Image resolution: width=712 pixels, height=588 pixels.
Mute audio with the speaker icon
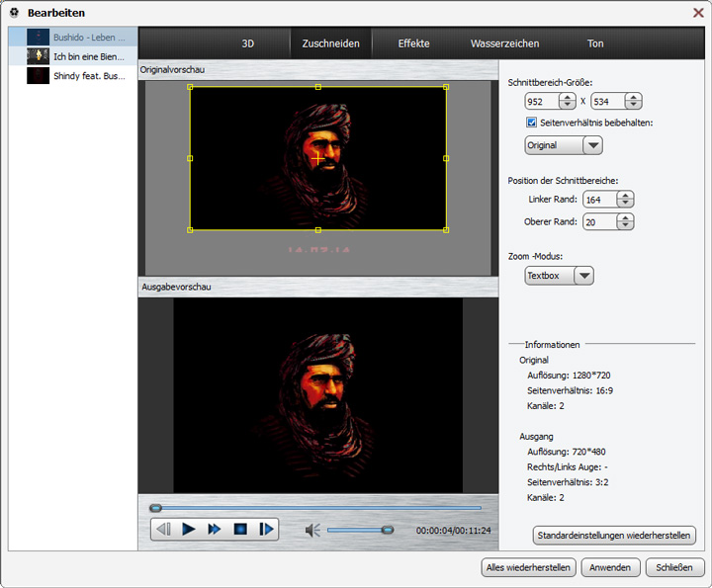[312, 530]
